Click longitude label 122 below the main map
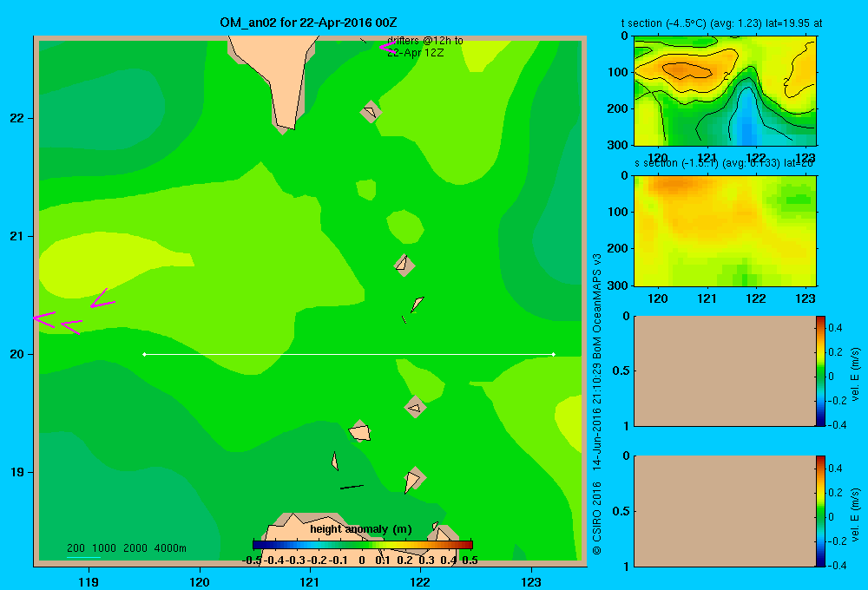 tap(420, 581)
